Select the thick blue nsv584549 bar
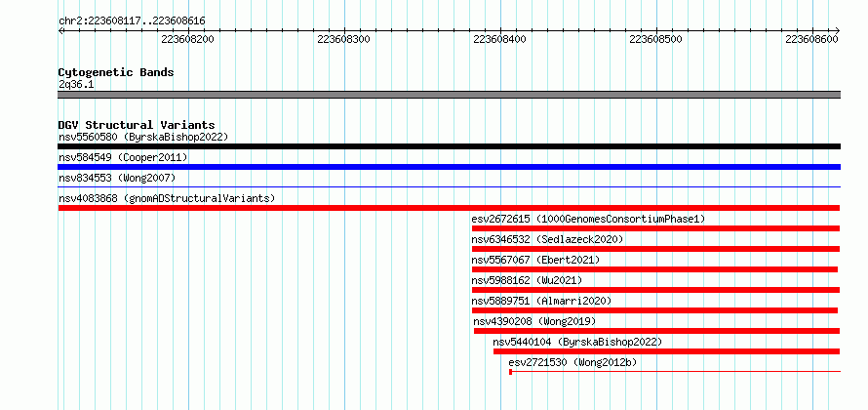This screenshot has width=868, height=410. pos(449,167)
